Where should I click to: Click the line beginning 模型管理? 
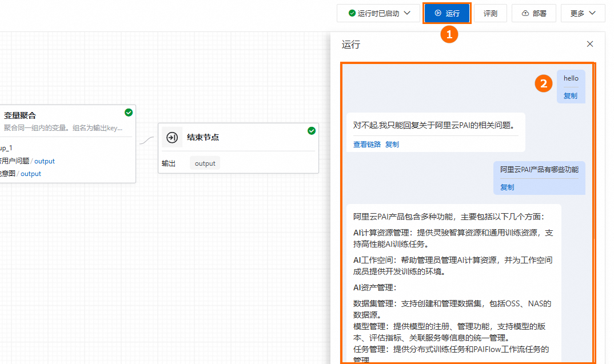click(x=449, y=332)
